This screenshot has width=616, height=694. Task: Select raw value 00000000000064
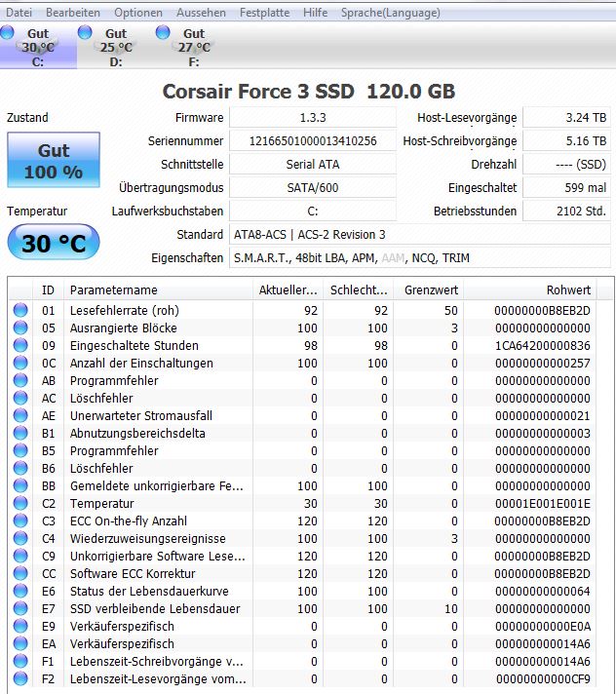pos(543,592)
